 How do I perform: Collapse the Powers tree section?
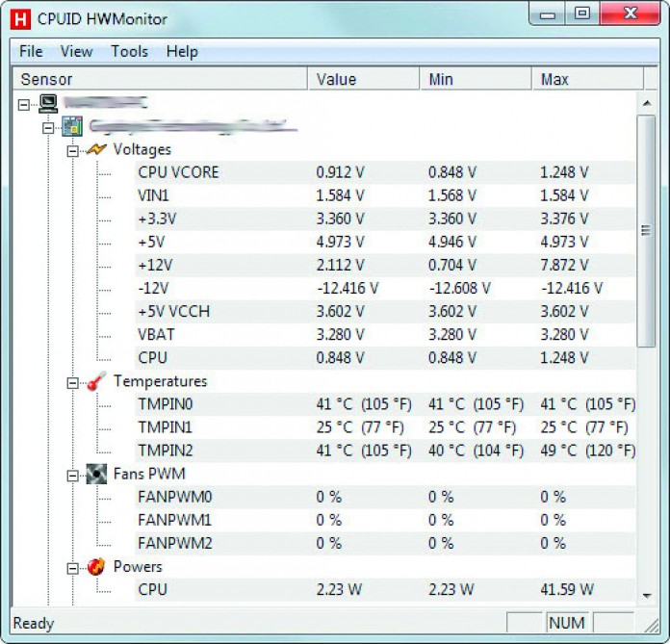pyautogui.click(x=72, y=567)
